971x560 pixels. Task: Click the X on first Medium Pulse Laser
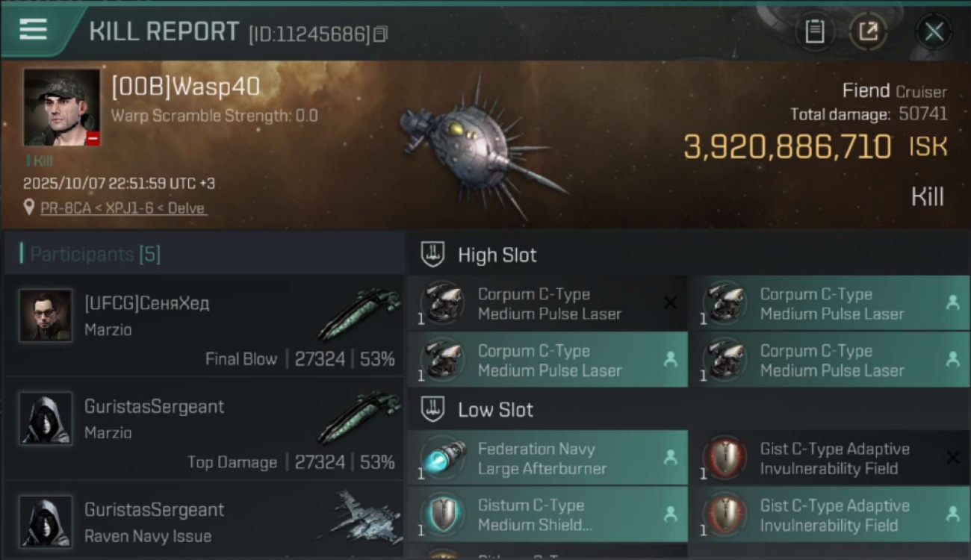[x=670, y=302]
